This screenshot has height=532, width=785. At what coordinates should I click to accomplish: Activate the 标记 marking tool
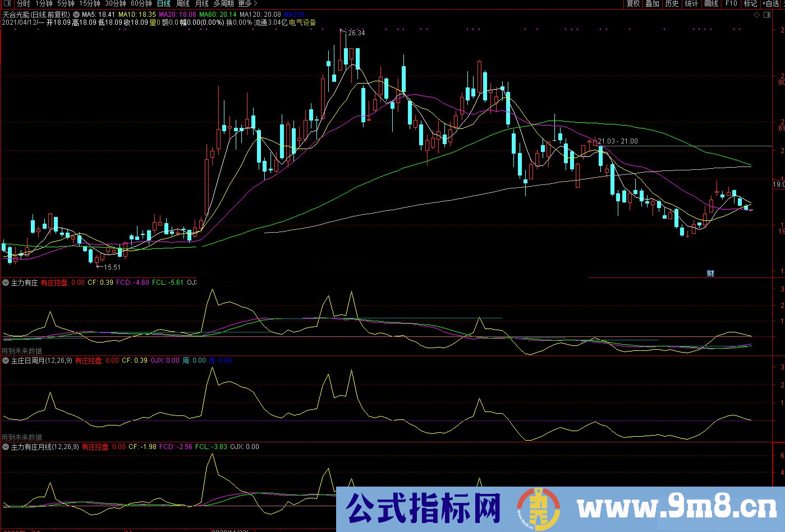tap(750, 4)
